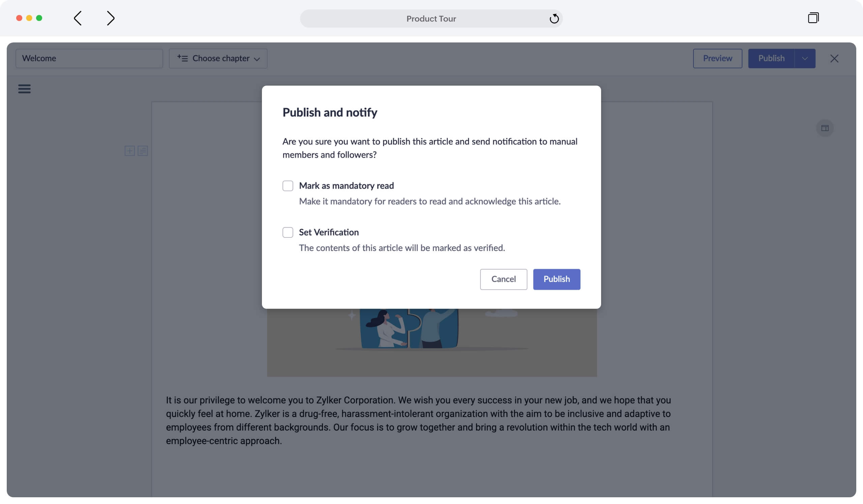Enable Mark as mandatory read checkbox
The width and height of the screenshot is (863, 504).
tap(288, 186)
